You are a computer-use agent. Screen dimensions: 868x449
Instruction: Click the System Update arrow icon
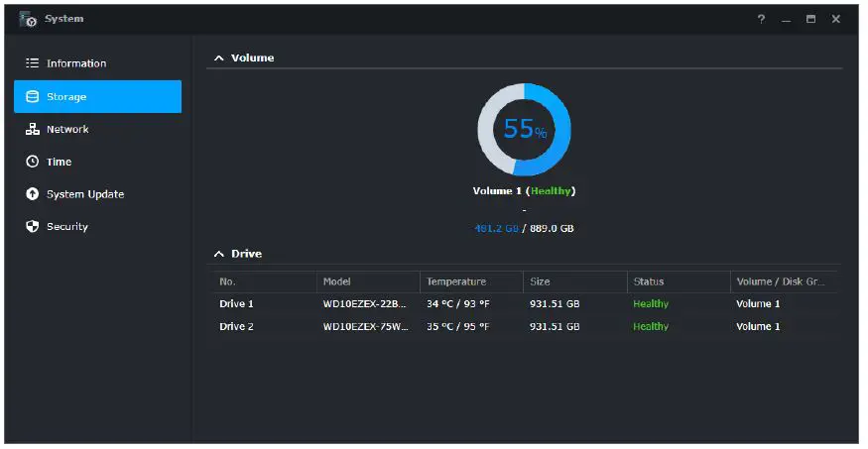point(33,194)
